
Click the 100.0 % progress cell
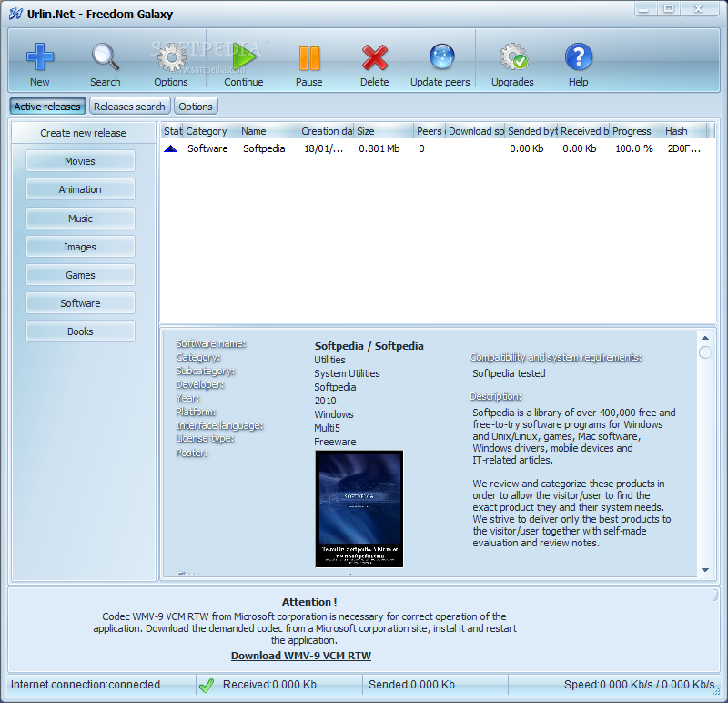(634, 148)
